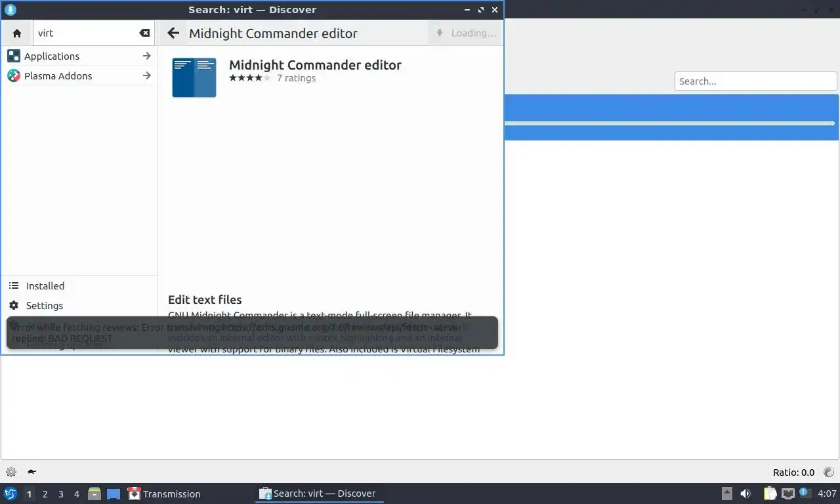Go back from Midnight Commander editor page
This screenshot has height=504, width=840.
(x=173, y=33)
